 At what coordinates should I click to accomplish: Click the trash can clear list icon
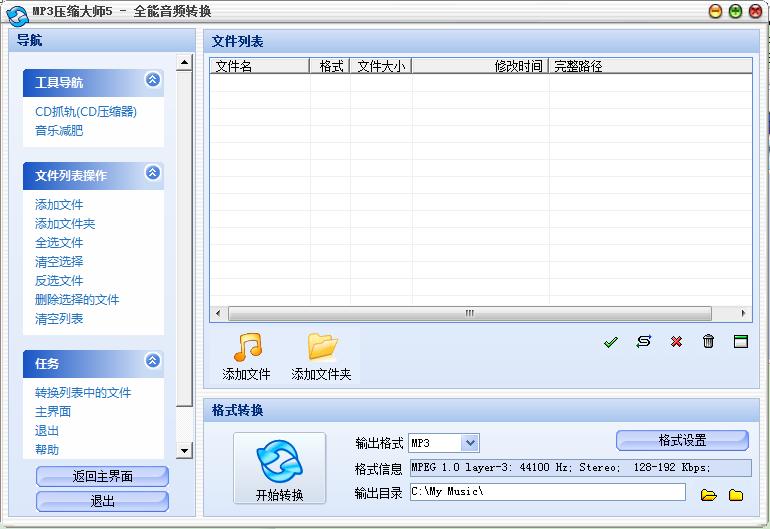click(708, 341)
